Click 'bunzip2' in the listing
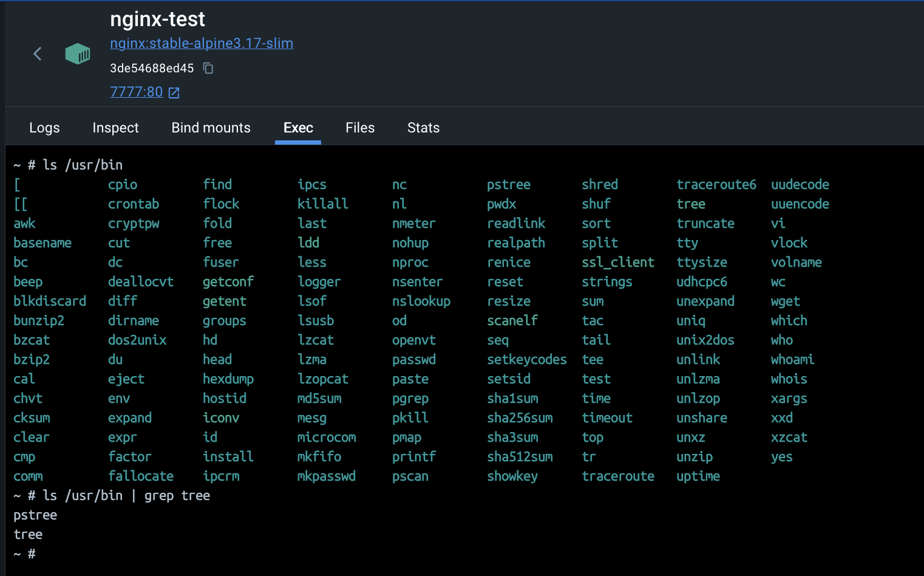 click(39, 321)
